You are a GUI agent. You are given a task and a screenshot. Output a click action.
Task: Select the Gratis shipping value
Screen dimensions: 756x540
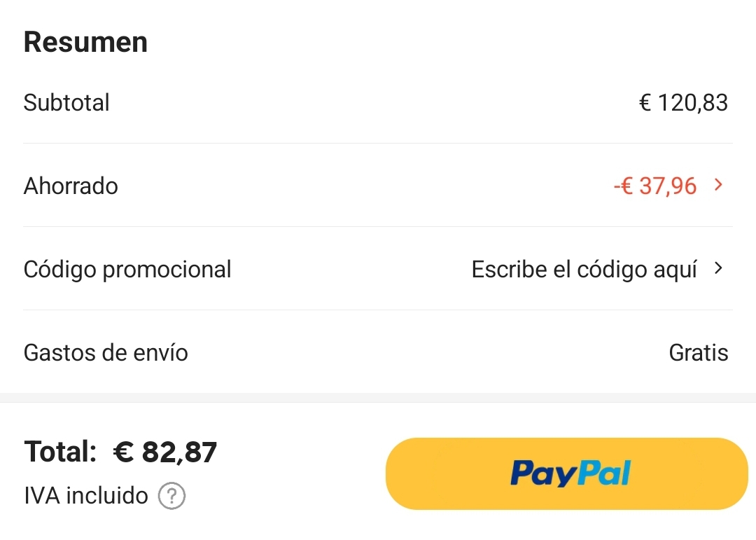coord(698,352)
